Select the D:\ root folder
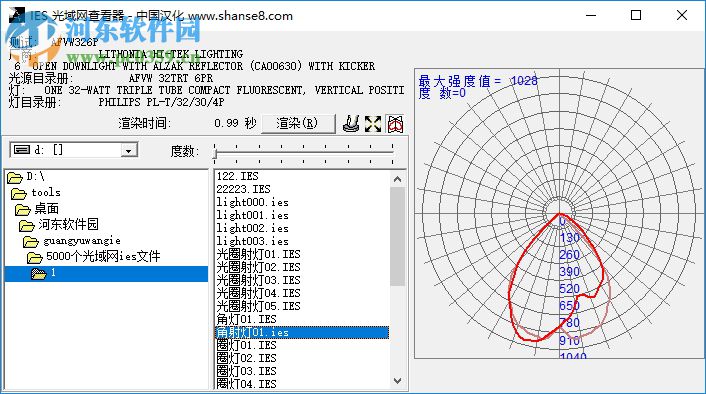The height and width of the screenshot is (394, 706). [26, 177]
